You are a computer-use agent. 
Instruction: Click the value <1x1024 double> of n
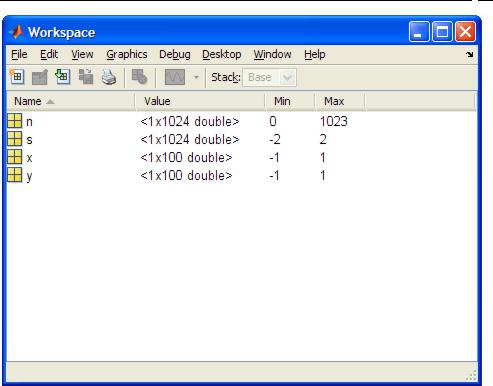(190, 122)
